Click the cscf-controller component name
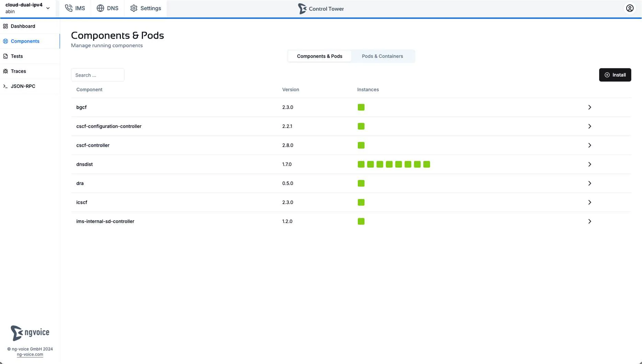This screenshot has height=364, width=642. (93, 145)
